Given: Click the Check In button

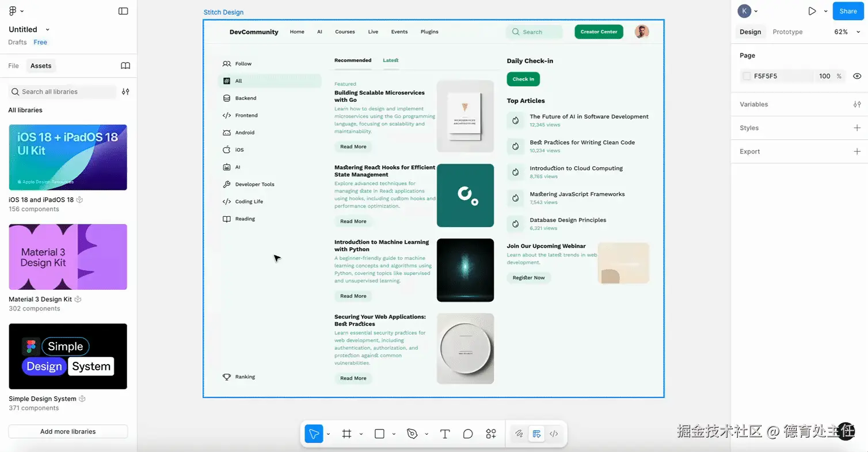Looking at the screenshot, I should point(523,79).
